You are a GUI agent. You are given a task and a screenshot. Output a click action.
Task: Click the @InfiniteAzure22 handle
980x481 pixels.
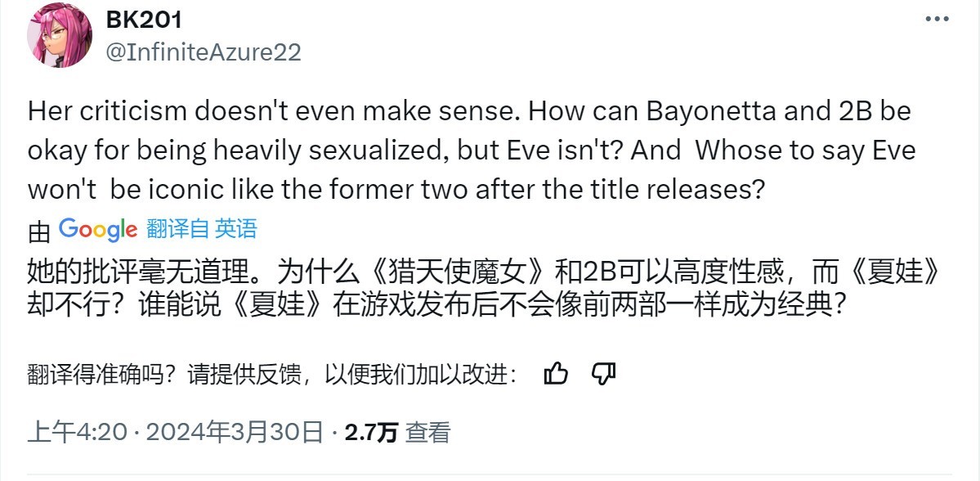pyautogui.click(x=204, y=52)
